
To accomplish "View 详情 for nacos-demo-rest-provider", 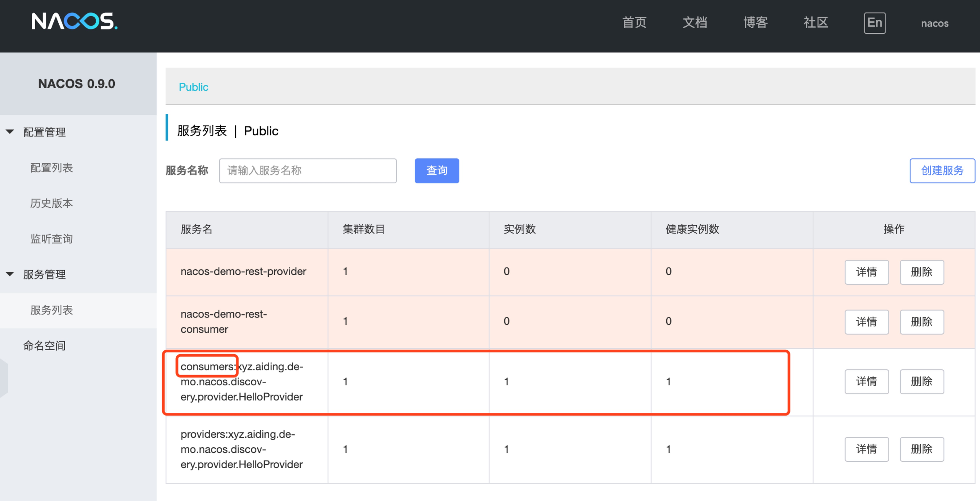I will click(867, 272).
